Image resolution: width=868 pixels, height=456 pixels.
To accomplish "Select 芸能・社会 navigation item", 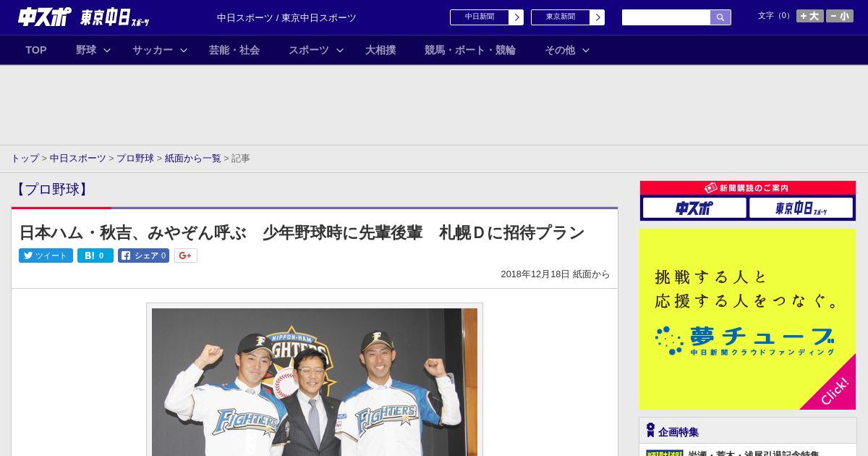I will [234, 50].
